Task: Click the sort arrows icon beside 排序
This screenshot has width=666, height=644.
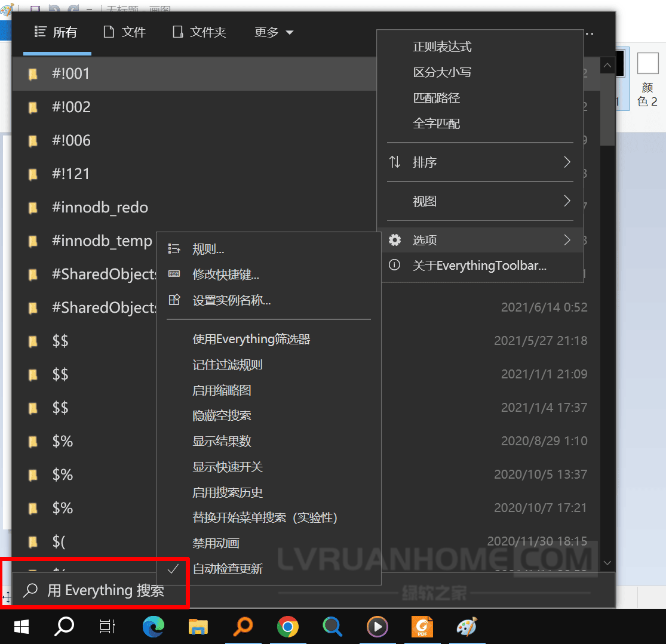Action: pyautogui.click(x=395, y=162)
